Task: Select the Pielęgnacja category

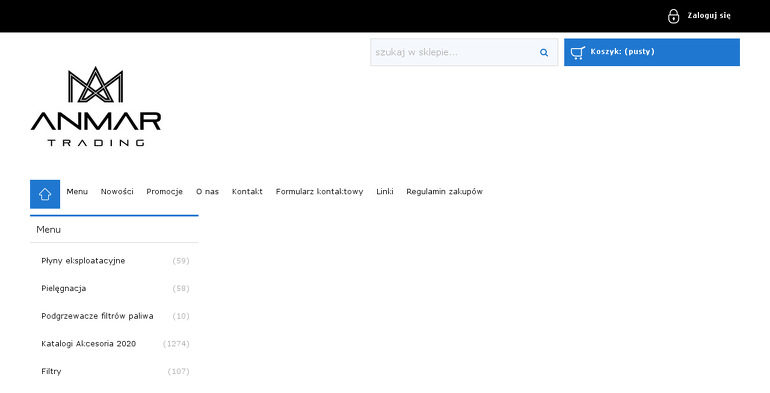Action: coord(64,288)
